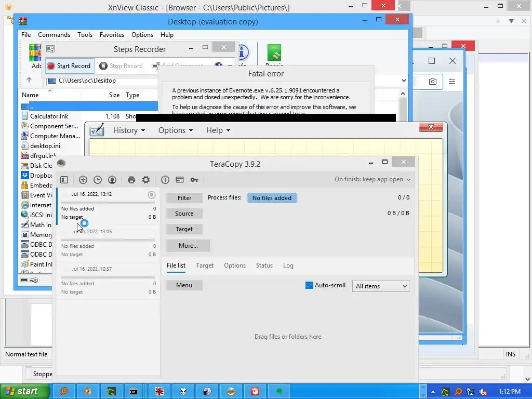532x399 pixels.
Task: Click the TeraCopy Source button
Action: [x=184, y=214]
